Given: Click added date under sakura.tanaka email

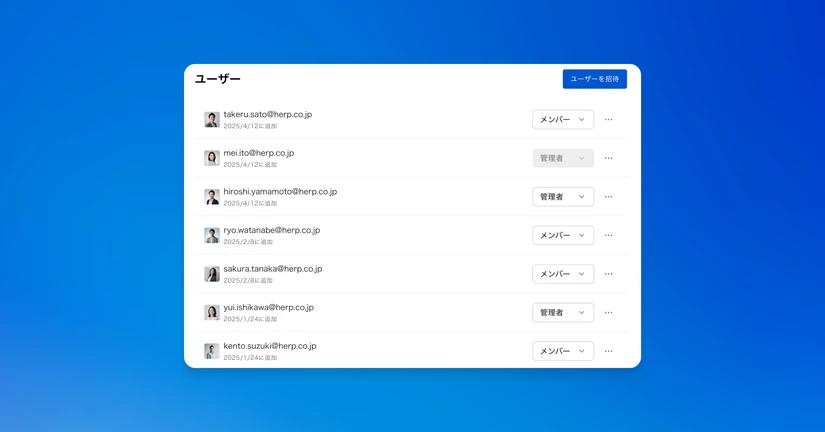Looking at the screenshot, I should pos(248,280).
